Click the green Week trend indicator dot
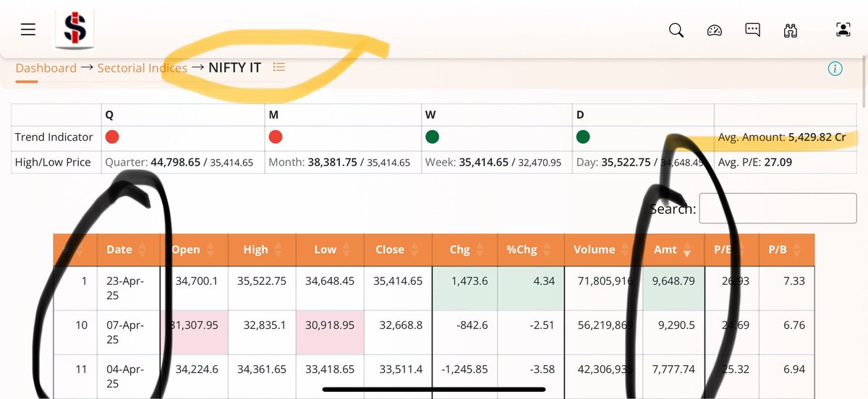The image size is (868, 399). coord(432,137)
